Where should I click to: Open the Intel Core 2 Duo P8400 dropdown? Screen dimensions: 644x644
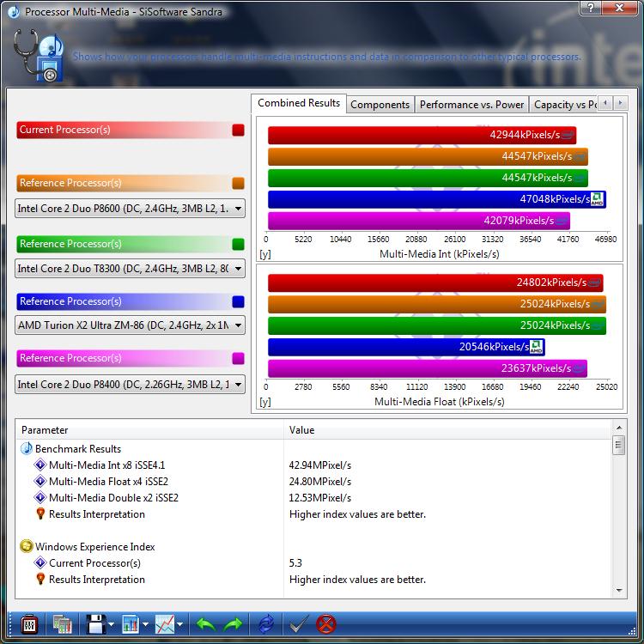click(x=130, y=385)
